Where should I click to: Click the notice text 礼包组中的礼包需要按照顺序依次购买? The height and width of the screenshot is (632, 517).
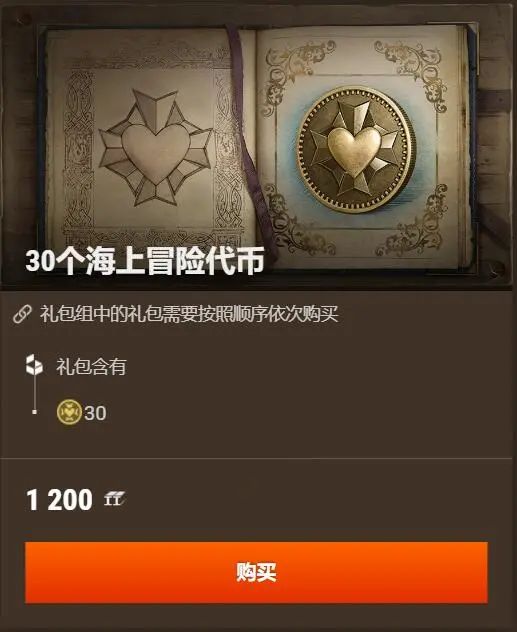189,314
